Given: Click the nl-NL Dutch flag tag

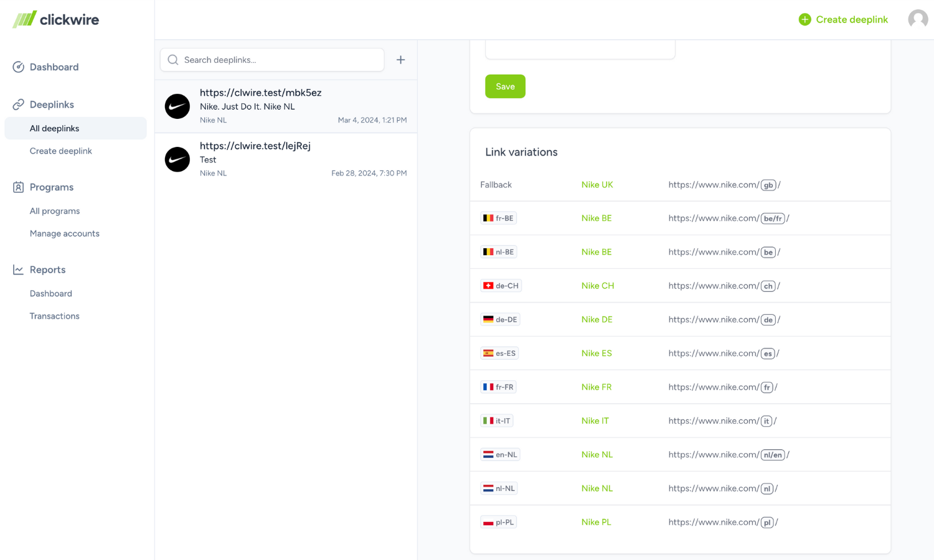Looking at the screenshot, I should 499,488.
